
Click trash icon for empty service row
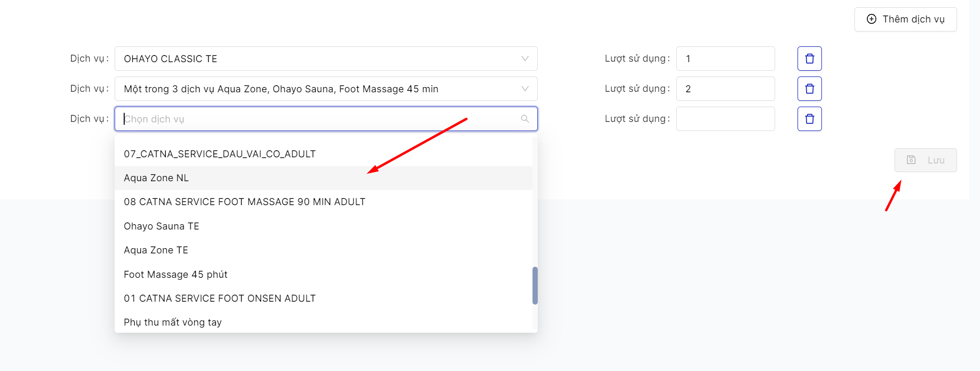tap(810, 119)
